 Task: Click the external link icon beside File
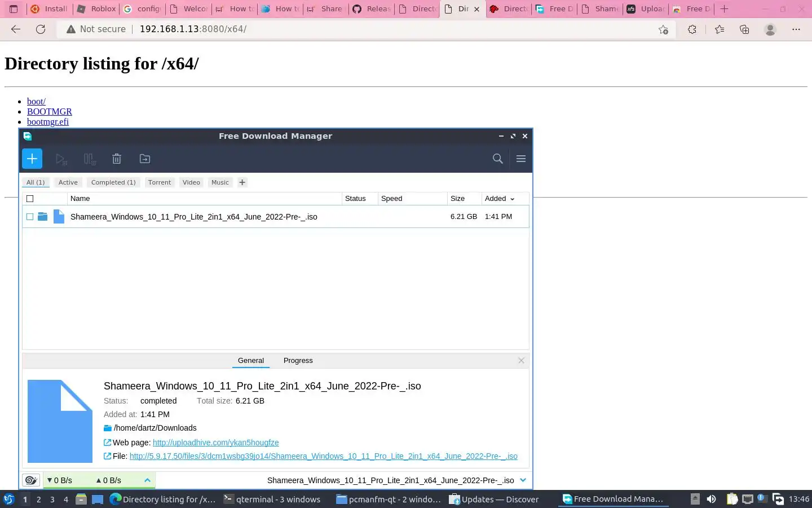coord(107,456)
